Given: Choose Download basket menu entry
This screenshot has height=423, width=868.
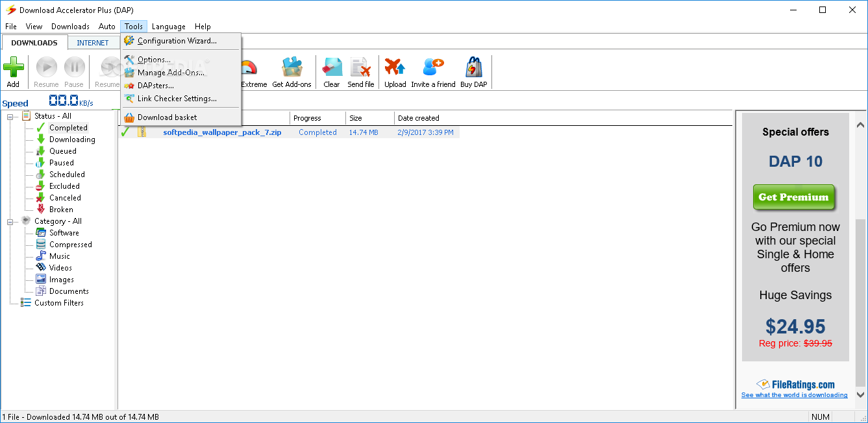Looking at the screenshot, I should point(181,117).
